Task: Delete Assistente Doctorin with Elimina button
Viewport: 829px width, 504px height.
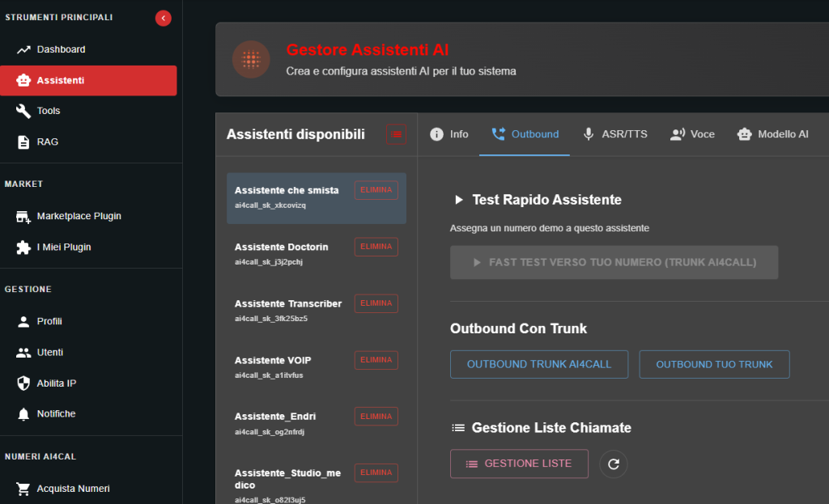Action: pos(376,247)
